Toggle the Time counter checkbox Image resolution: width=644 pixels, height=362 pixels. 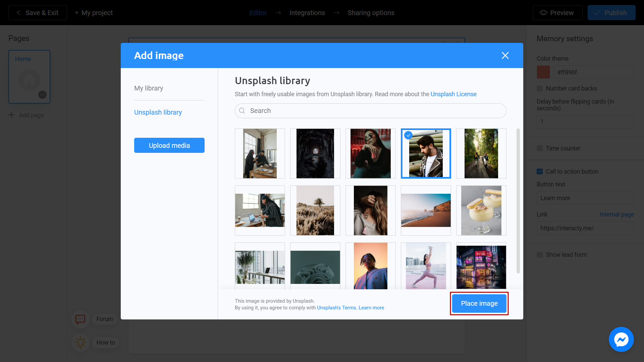pos(540,148)
